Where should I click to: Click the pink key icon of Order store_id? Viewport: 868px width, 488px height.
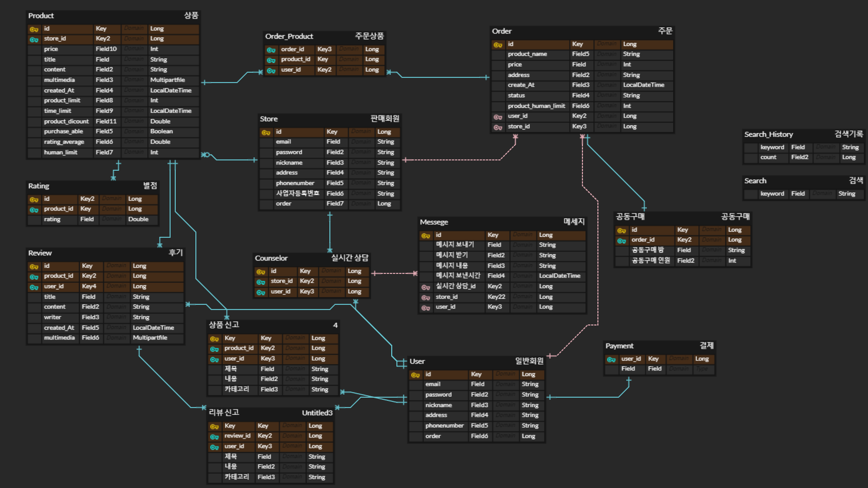[498, 127]
